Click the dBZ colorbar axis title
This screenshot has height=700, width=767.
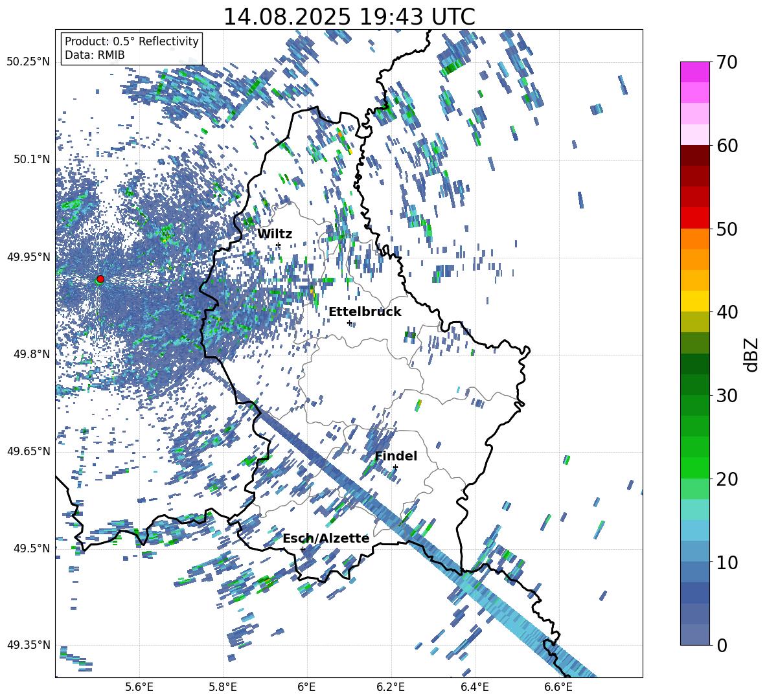coord(751,354)
